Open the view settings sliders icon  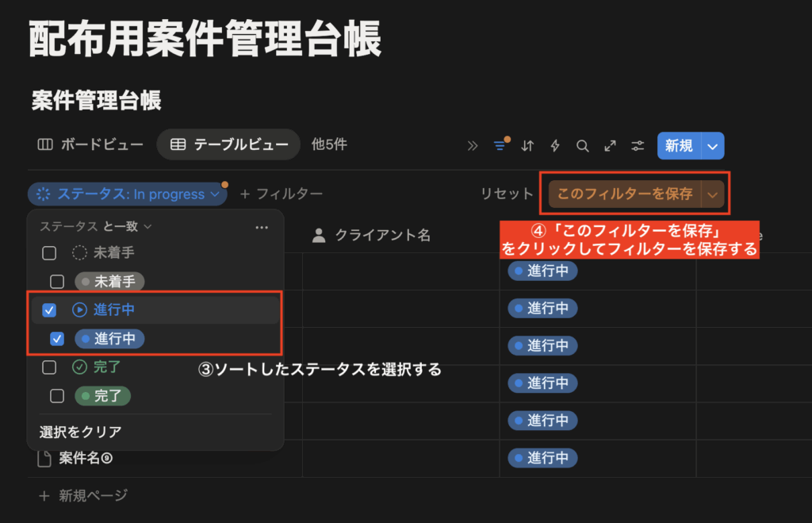tap(638, 145)
